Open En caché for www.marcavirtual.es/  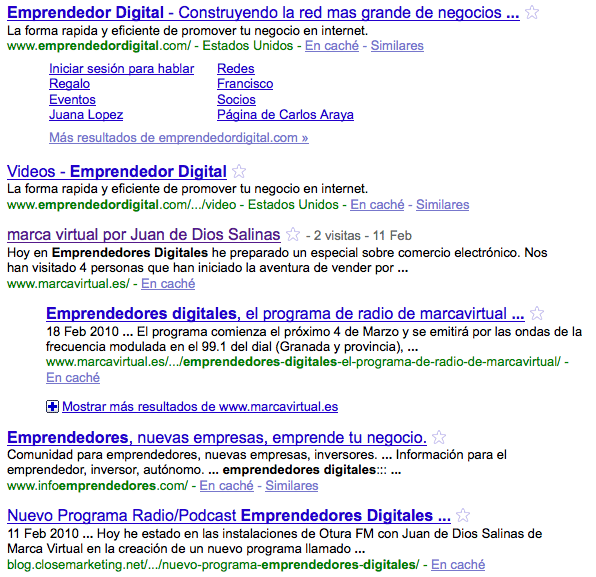click(168, 284)
